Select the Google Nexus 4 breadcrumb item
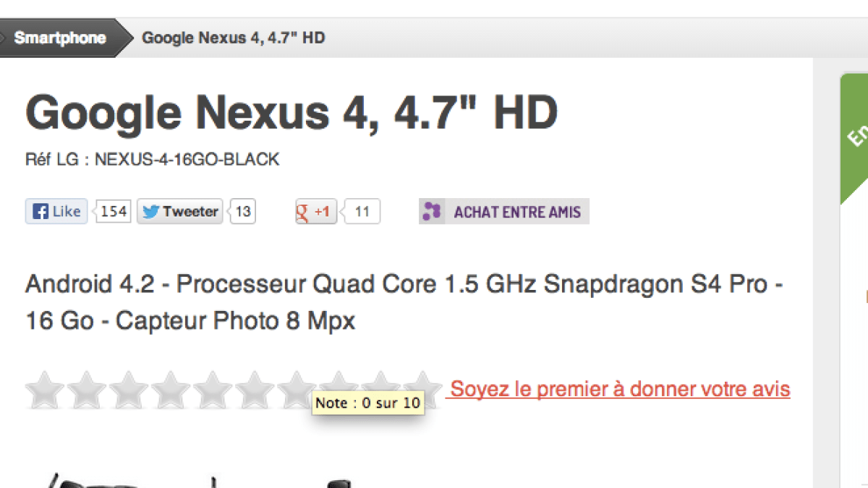The height and width of the screenshot is (488, 868). 233,38
